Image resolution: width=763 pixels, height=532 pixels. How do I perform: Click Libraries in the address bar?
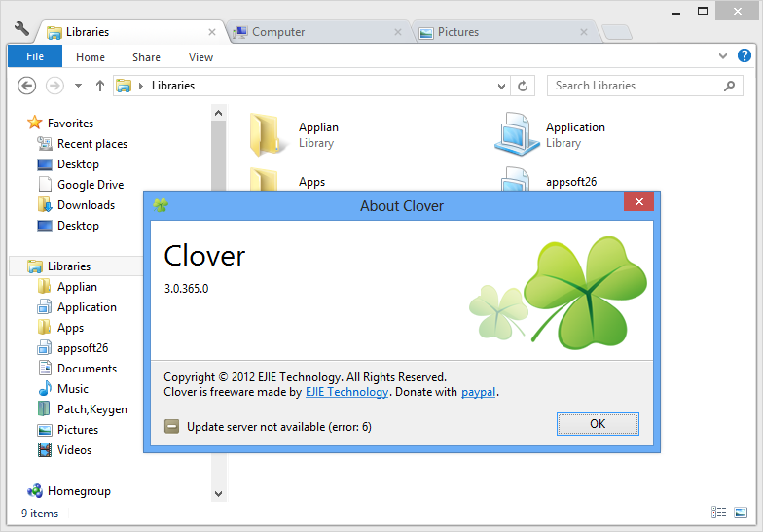click(x=173, y=86)
